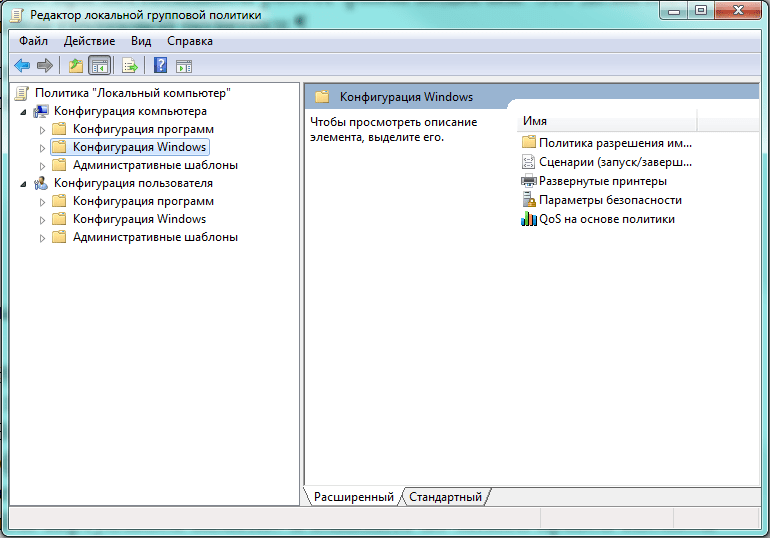Switch to the Стандартный tab
The image size is (770, 538).
445,497
